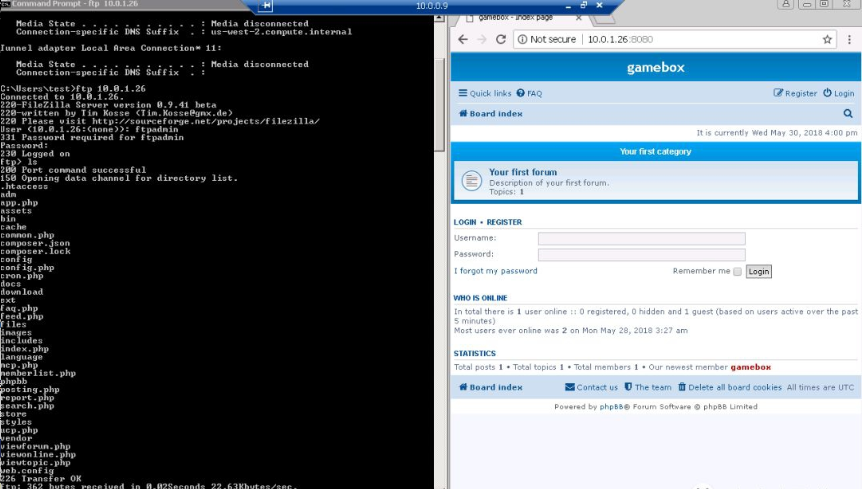Viewport: 862px width, 489px height.
Task: Click the Chrome user profile icon
Action: (x=786, y=4)
